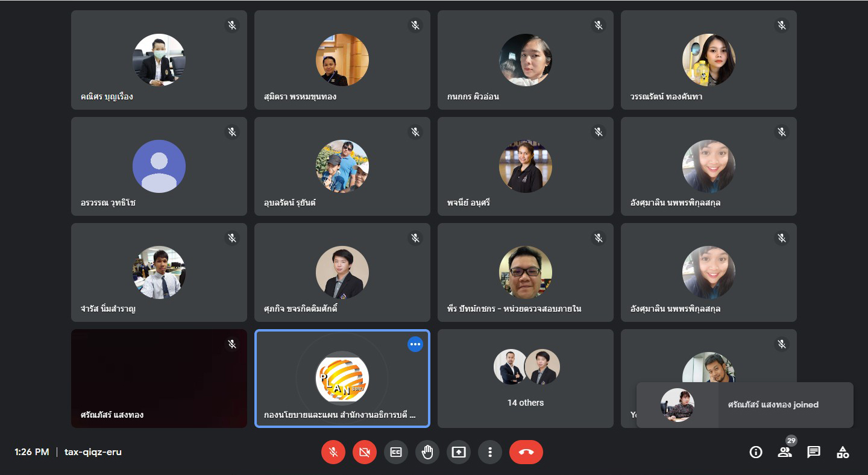Open blue tile options on กองนโยบายและแผน tile
868x475 pixels.
[x=415, y=344]
